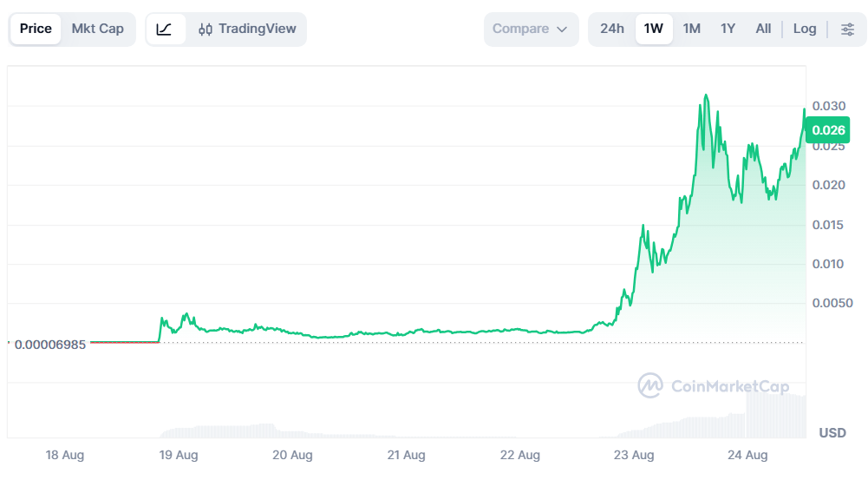
Task: Toggle Log scale on the chart
Action: 805,29
